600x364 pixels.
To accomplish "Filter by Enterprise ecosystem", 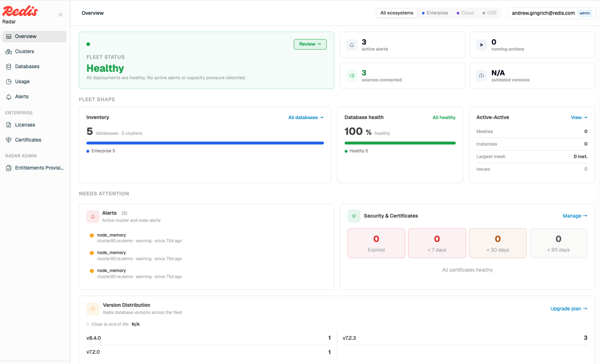I will click(x=435, y=13).
